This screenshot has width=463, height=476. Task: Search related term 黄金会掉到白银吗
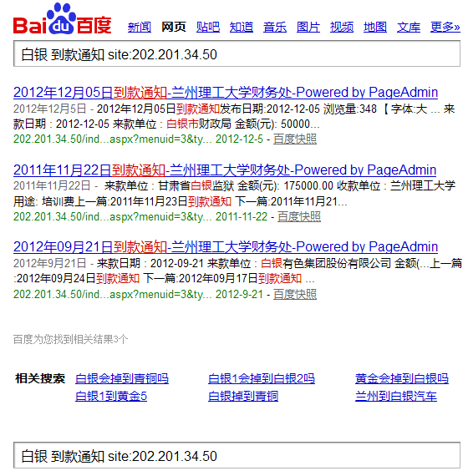click(x=402, y=378)
